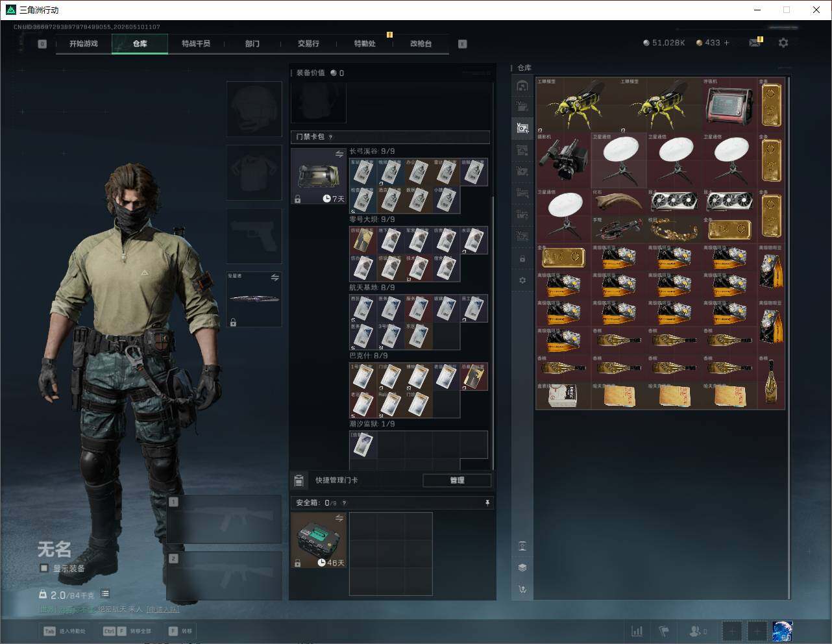Click swap arrows on the safe box

point(339,518)
